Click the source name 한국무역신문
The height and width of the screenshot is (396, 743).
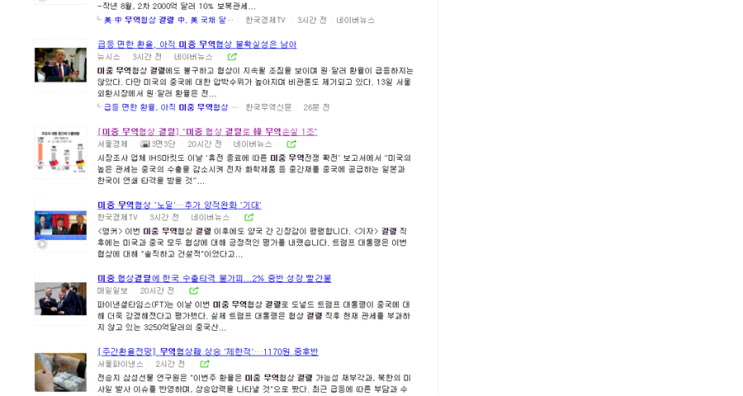[x=268, y=108]
